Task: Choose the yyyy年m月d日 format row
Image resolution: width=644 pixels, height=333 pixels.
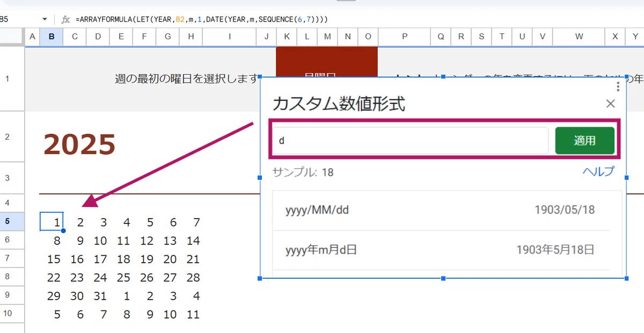Action: coord(441,250)
